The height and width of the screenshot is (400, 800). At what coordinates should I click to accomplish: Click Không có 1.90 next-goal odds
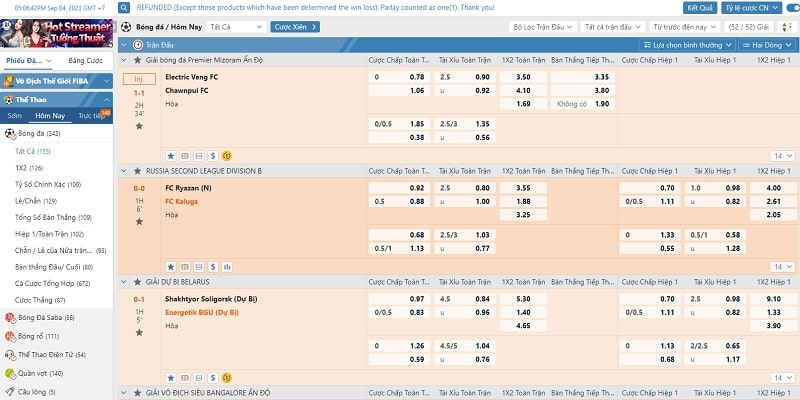[x=583, y=104]
